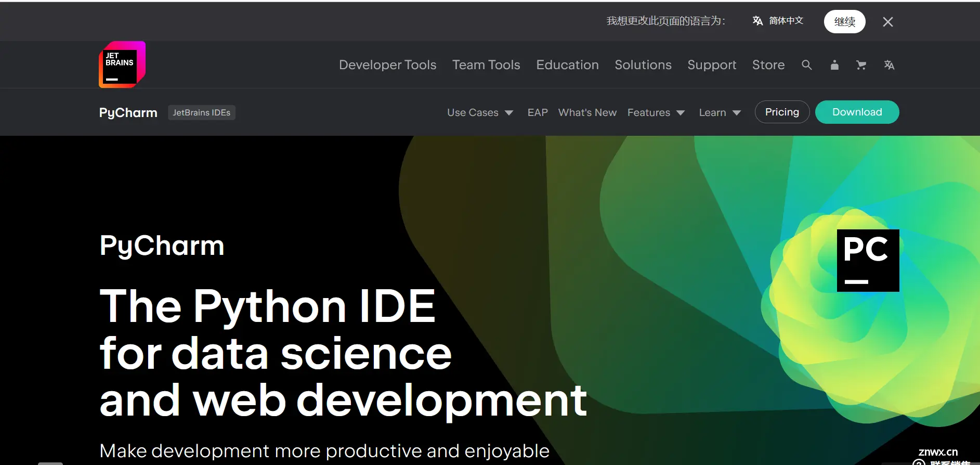Click the language translate icon in navbar

889,65
